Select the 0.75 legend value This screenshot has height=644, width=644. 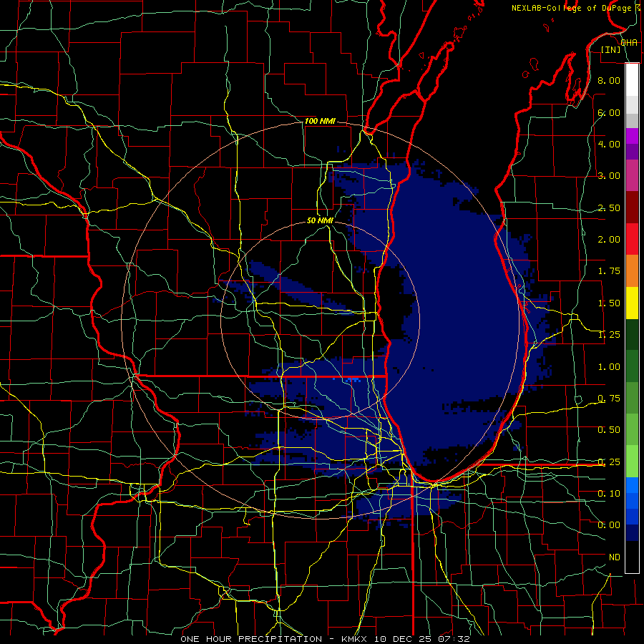point(609,399)
